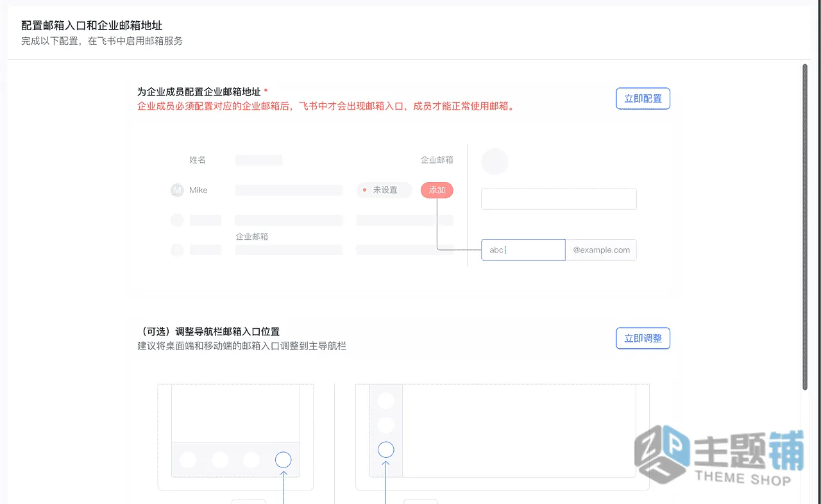This screenshot has height=504, width=821.
Task: Click the Mike avatar icon
Action: click(177, 190)
